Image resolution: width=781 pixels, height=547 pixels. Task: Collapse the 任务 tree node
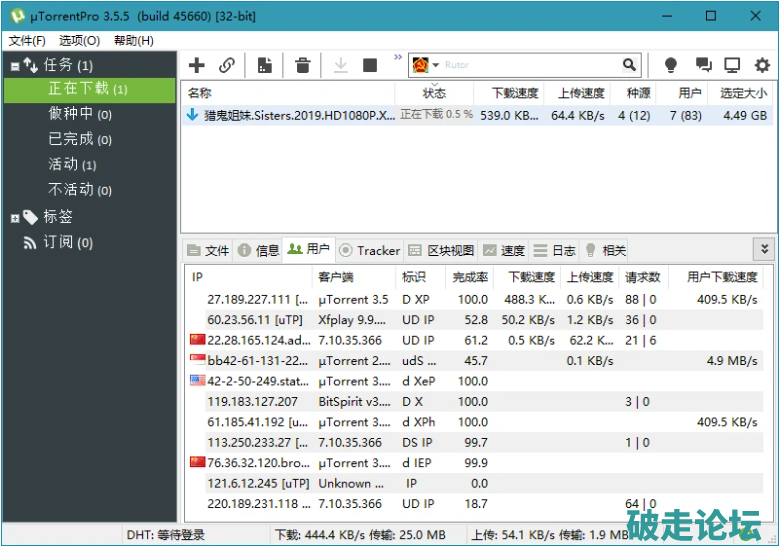(15, 66)
